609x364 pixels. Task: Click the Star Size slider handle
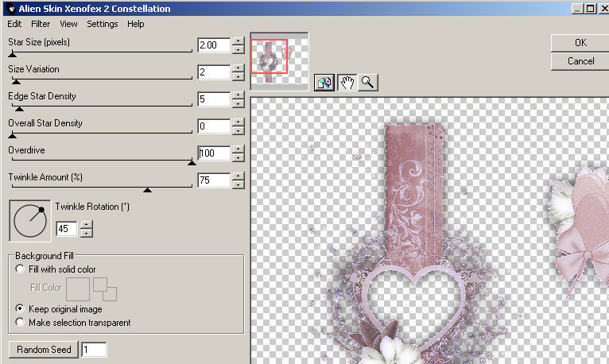click(13, 54)
